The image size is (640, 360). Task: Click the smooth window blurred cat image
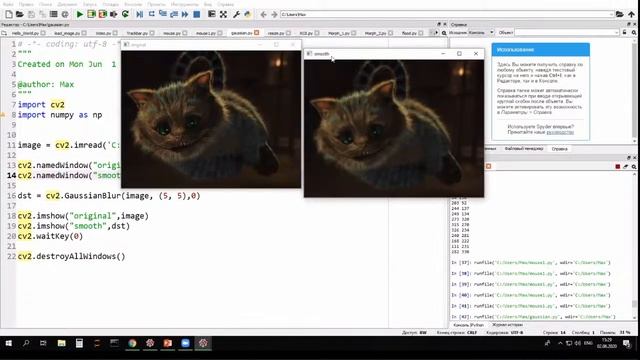(x=394, y=128)
